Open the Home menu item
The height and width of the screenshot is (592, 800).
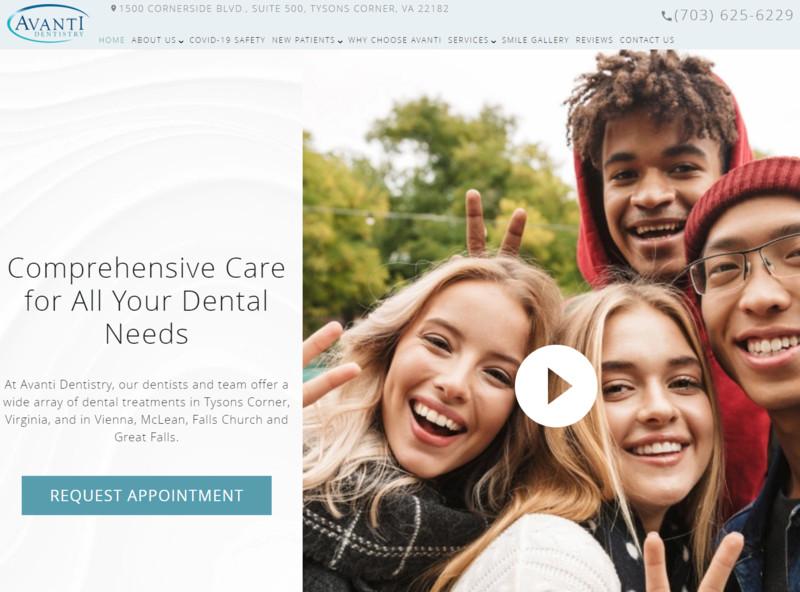coord(112,40)
